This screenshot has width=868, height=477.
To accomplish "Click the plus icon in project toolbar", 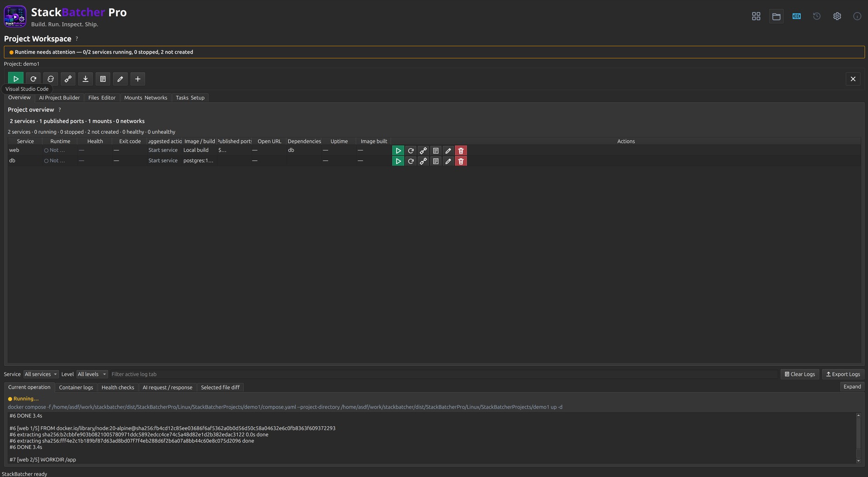I will [x=138, y=79].
